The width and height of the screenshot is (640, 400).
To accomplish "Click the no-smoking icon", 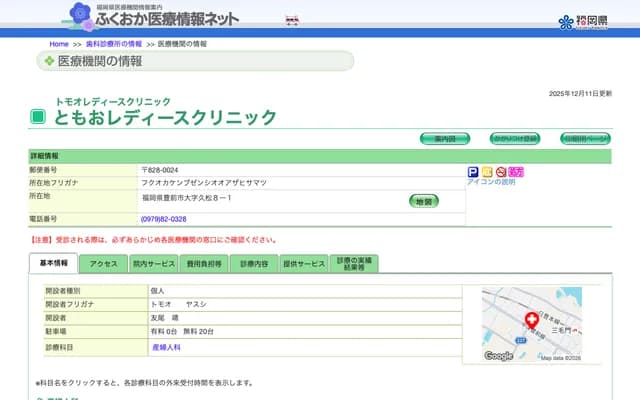I will [x=501, y=172].
